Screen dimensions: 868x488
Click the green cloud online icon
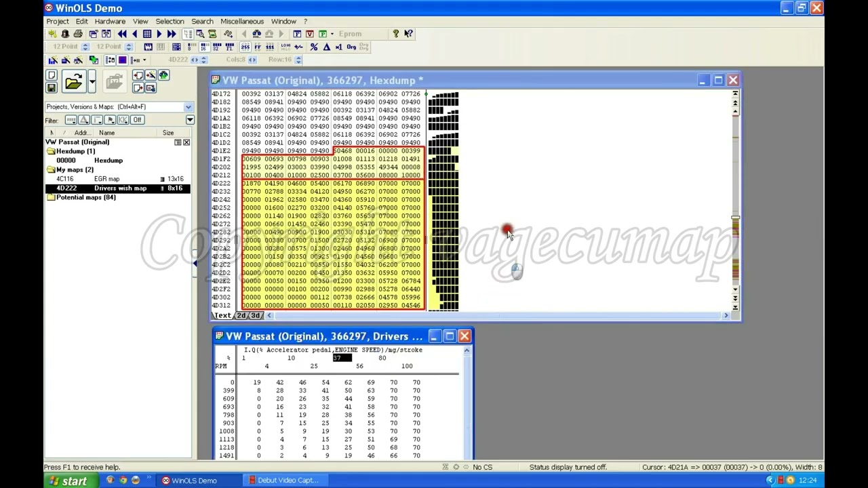164,75
